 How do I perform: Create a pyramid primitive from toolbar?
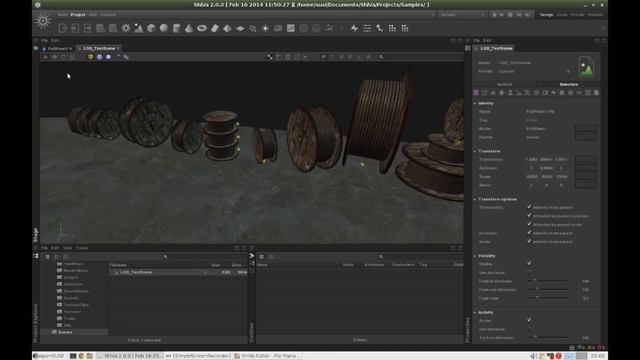[x=227, y=28]
